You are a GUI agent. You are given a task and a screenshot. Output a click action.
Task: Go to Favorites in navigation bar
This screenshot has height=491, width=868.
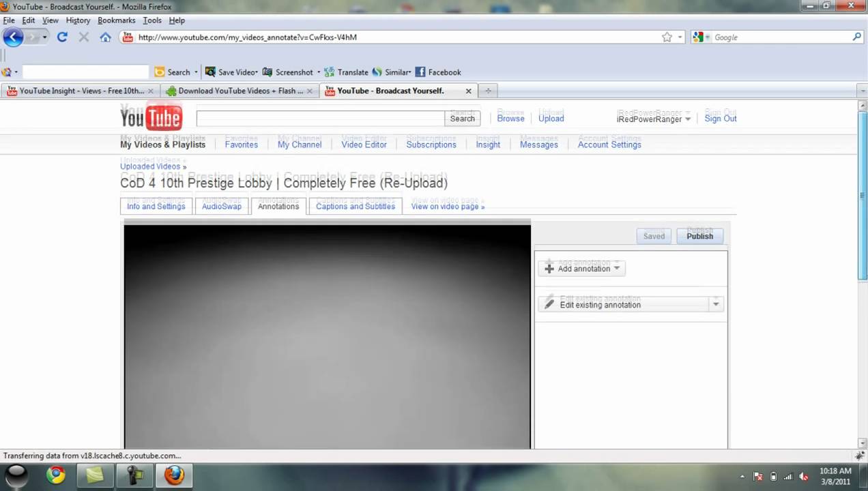click(242, 145)
